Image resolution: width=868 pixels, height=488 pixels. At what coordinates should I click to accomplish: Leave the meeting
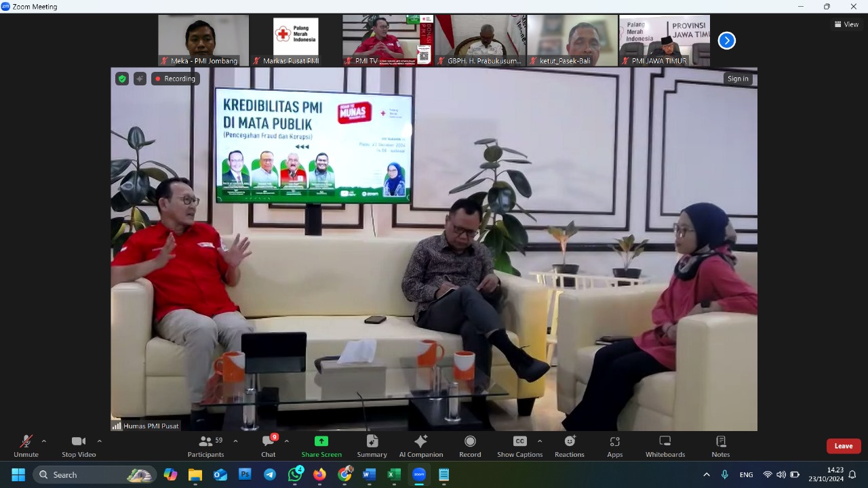pos(843,446)
